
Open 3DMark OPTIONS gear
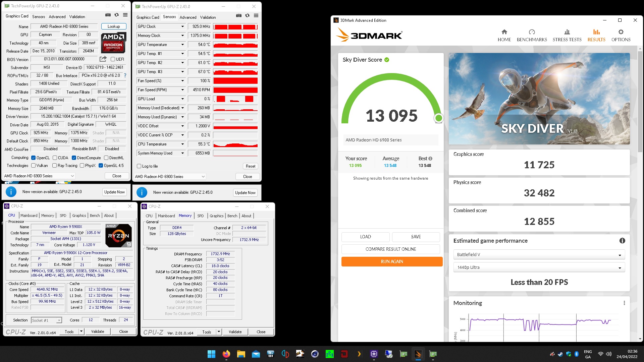click(x=621, y=35)
